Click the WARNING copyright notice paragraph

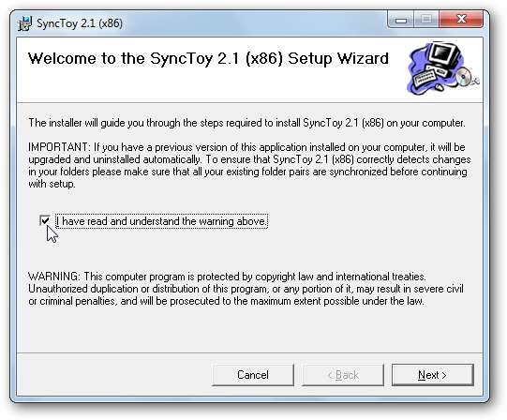click(246, 289)
